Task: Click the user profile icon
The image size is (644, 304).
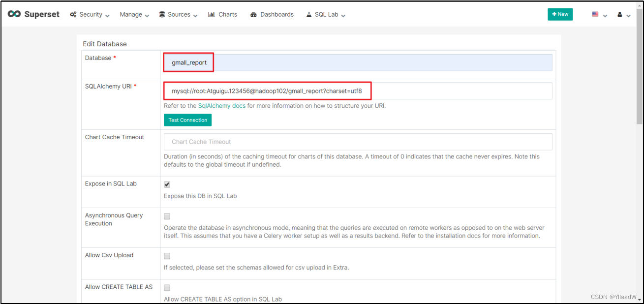Action: [x=620, y=15]
